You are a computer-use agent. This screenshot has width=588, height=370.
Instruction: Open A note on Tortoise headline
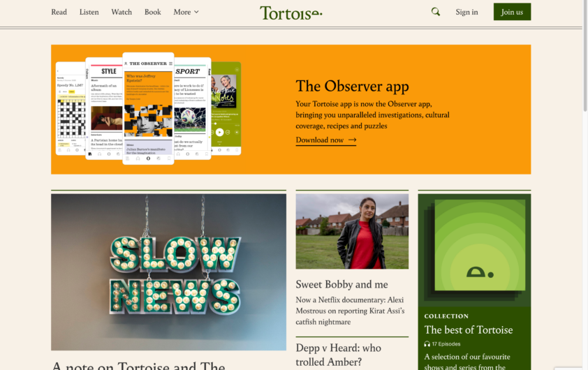[x=139, y=366]
